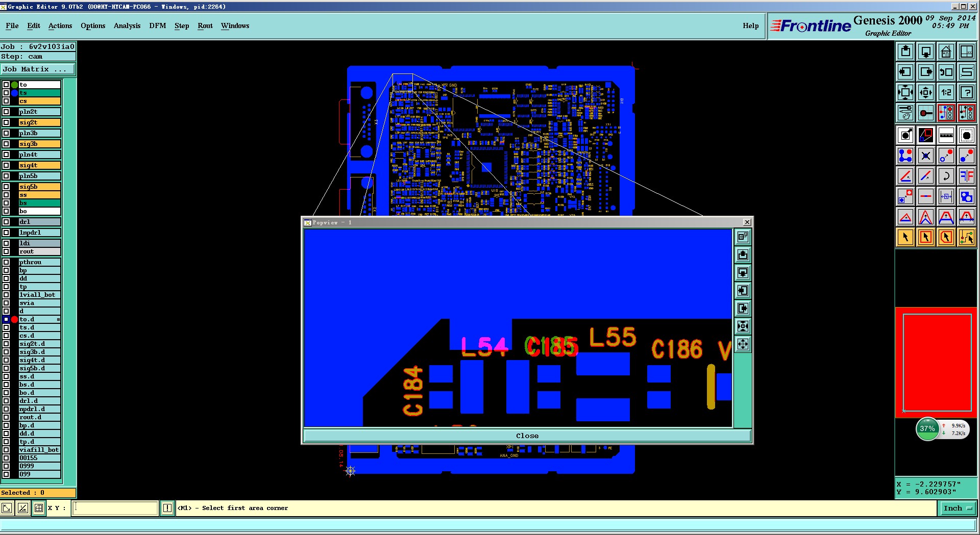Toggle checkbox for layer drl
Image resolution: width=980 pixels, height=535 pixels.
click(6, 222)
